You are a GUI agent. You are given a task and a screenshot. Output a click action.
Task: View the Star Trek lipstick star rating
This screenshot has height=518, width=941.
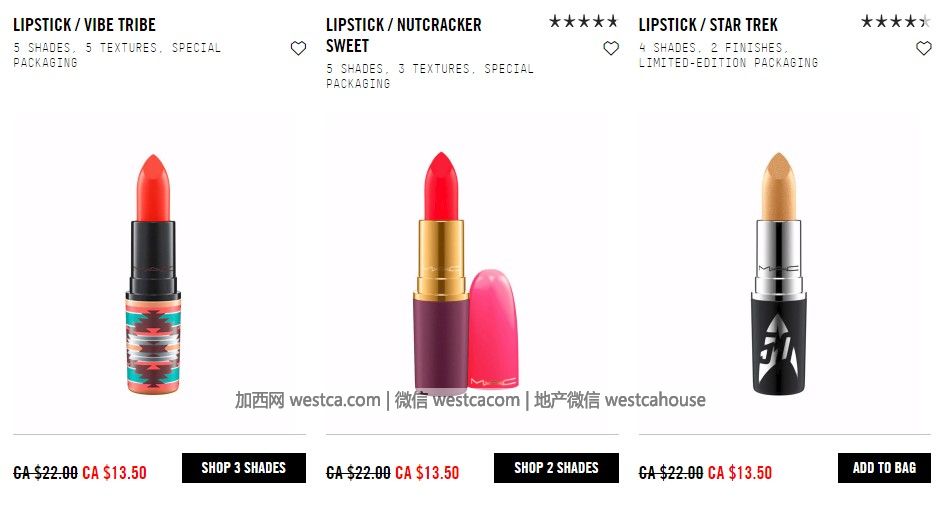coord(895,22)
